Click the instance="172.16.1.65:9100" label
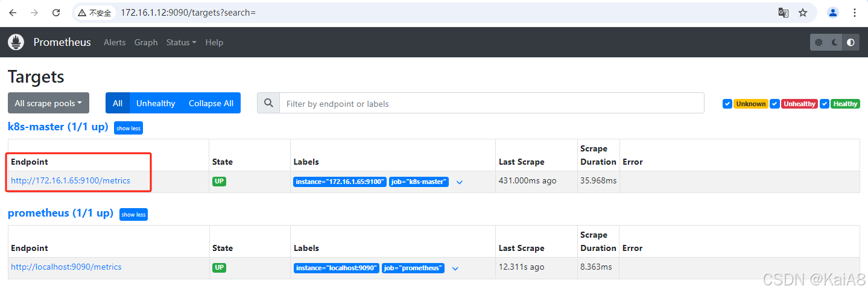 tap(340, 182)
